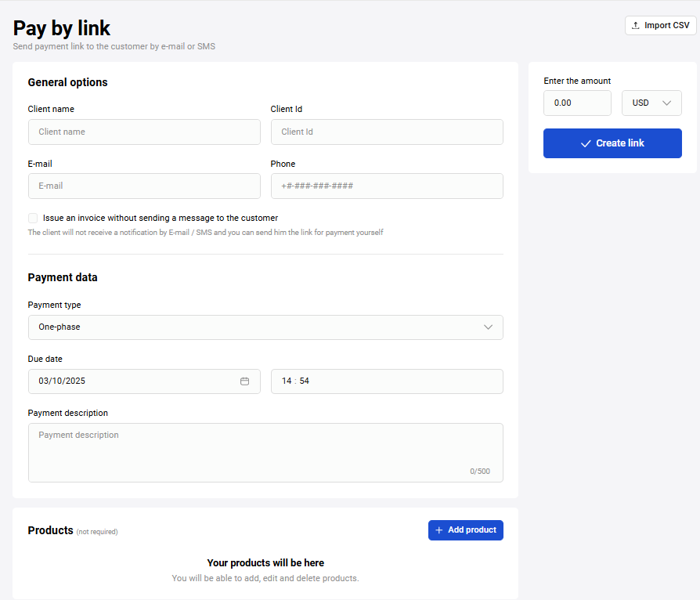Viewport: 700px width, 600px height.
Task: Click the invoice checkbox label text
Action: pyautogui.click(x=161, y=219)
